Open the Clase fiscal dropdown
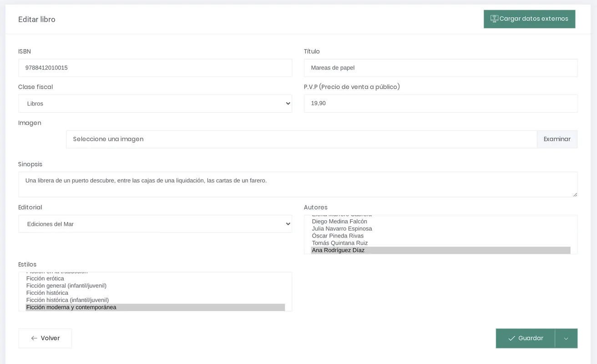This screenshot has width=597, height=364. [x=155, y=104]
